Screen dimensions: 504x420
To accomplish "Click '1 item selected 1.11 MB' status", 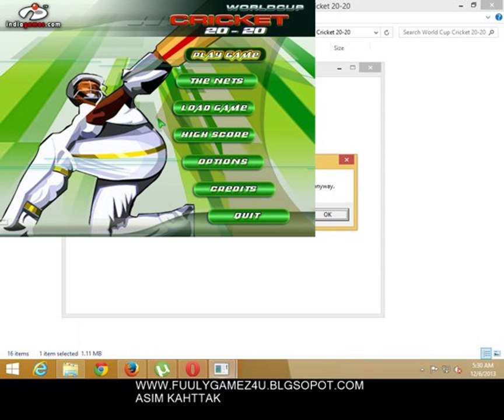I will [71, 353].
